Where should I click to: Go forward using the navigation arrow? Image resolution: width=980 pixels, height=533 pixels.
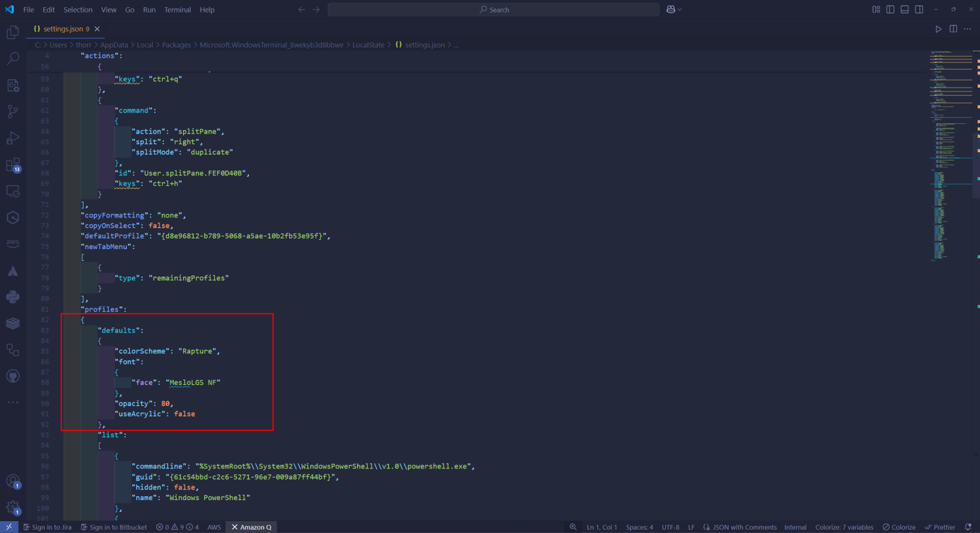pos(316,9)
